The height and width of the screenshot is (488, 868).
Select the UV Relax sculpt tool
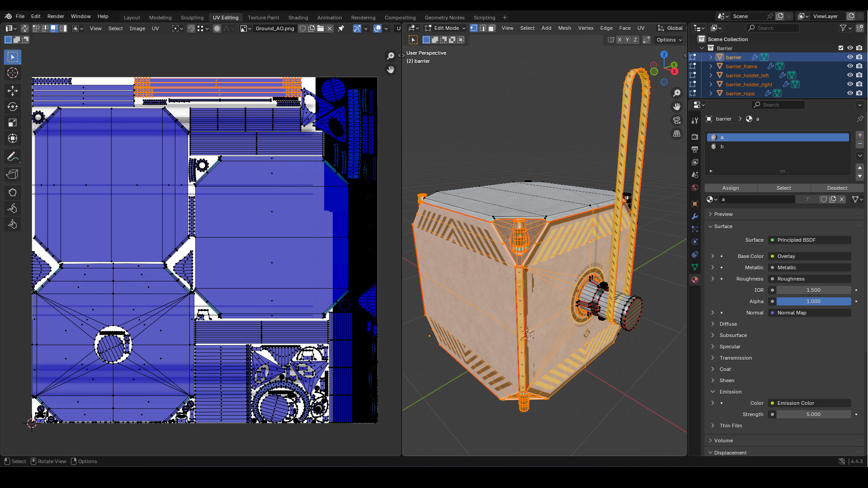(13, 208)
